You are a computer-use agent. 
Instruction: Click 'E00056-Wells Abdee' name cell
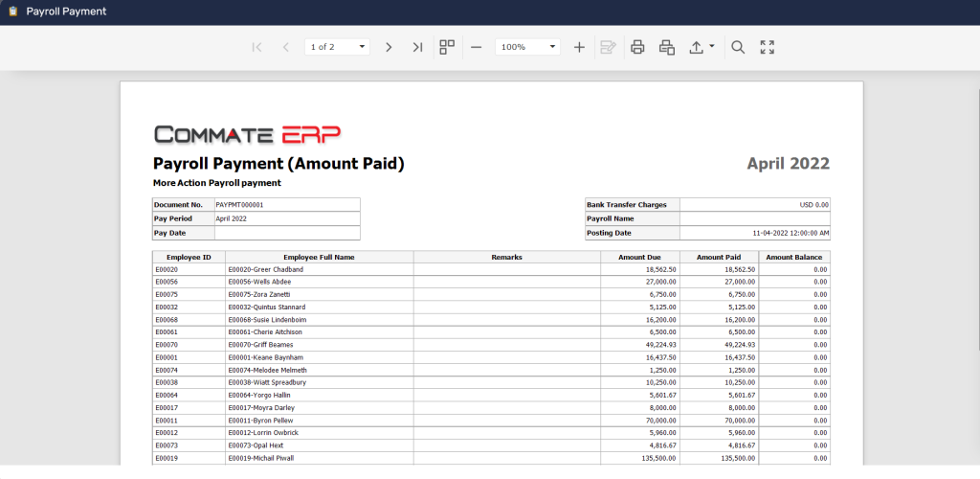pyautogui.click(x=320, y=282)
